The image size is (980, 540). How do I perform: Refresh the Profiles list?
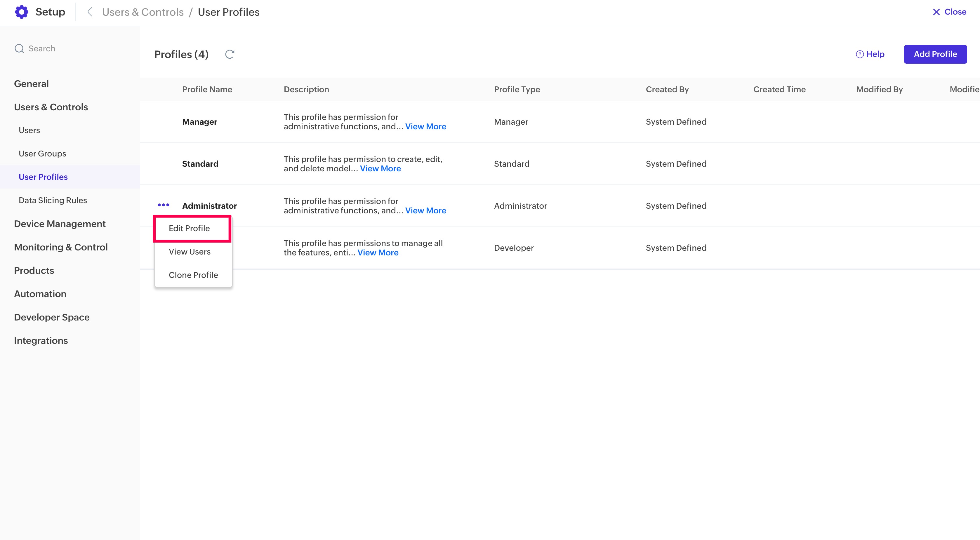[x=230, y=54]
